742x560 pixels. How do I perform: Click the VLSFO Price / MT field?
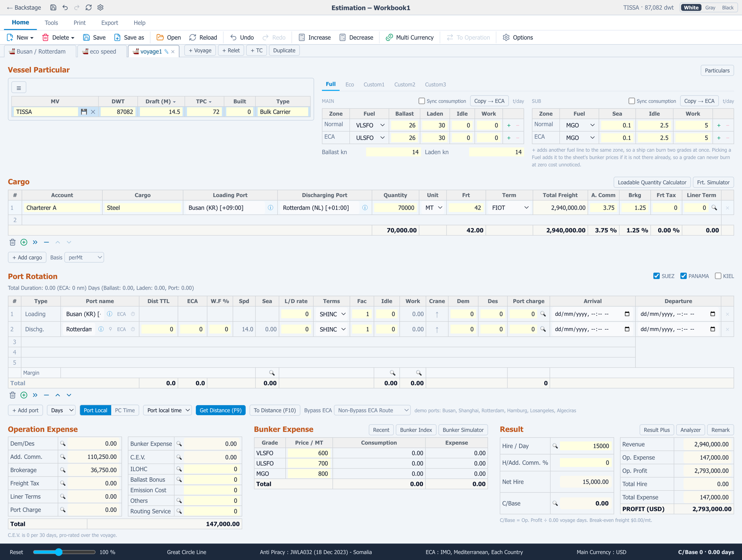[x=309, y=453]
